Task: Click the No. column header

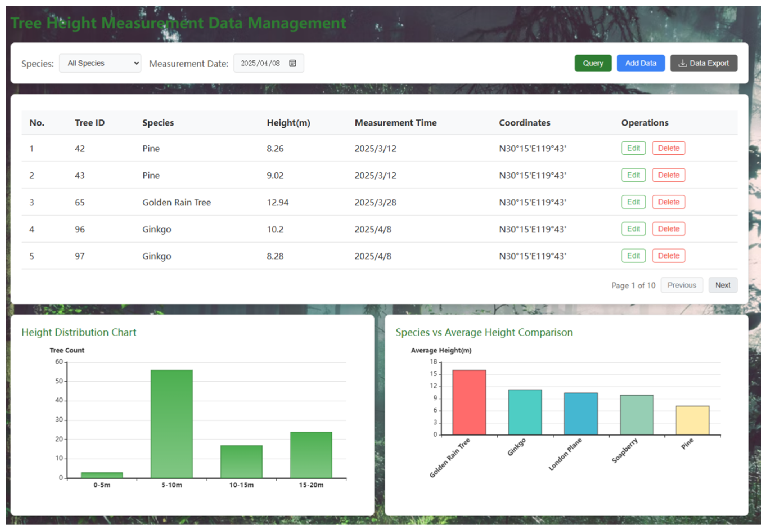Action: [x=37, y=123]
